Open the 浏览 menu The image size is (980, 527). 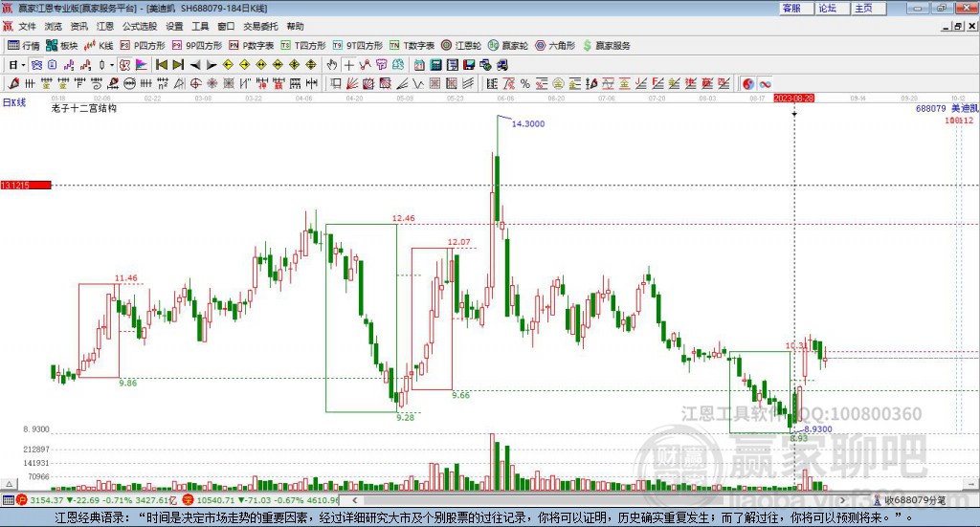pos(54,26)
